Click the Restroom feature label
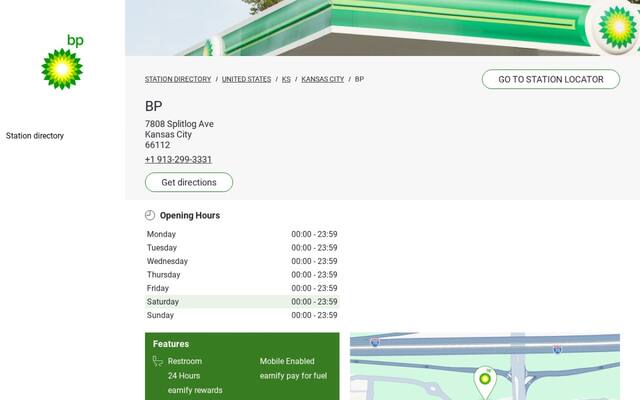This screenshot has height=400, width=640. click(184, 361)
